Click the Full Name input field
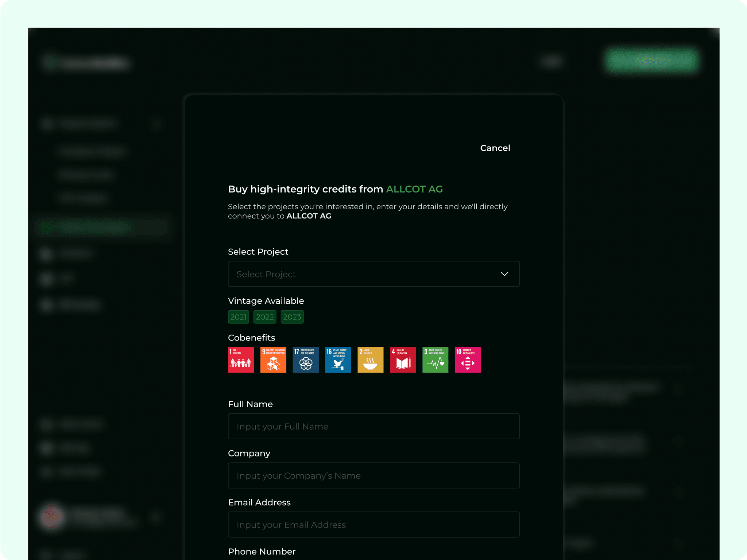This screenshot has height=560, width=747. (x=373, y=426)
